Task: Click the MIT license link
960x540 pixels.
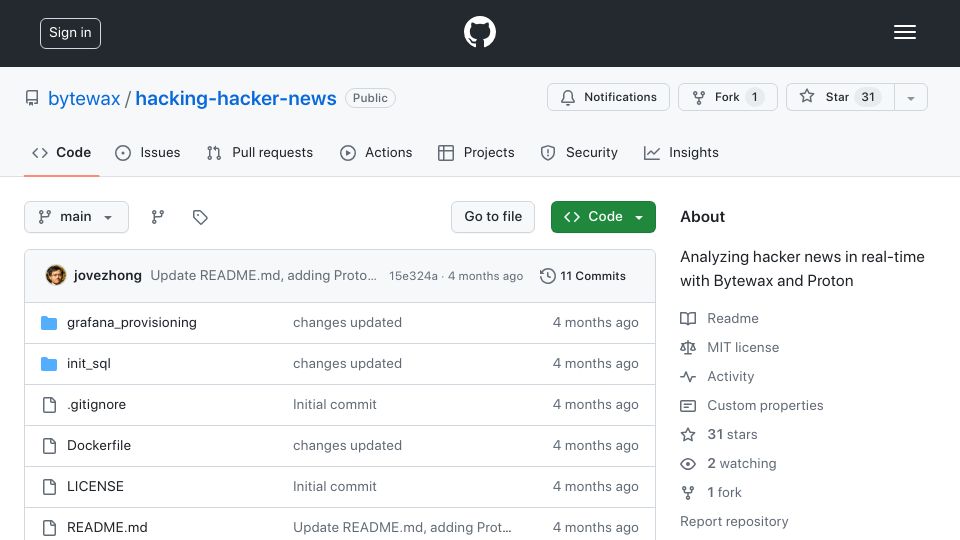Action: pyautogui.click(x=743, y=347)
